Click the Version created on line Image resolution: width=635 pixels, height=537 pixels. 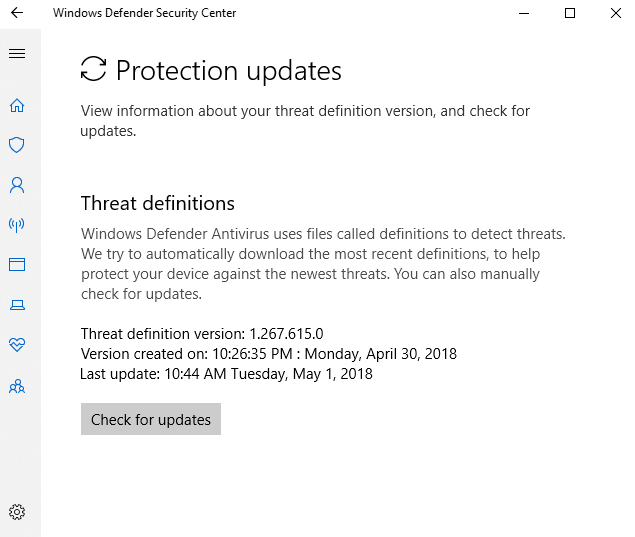coord(268,354)
